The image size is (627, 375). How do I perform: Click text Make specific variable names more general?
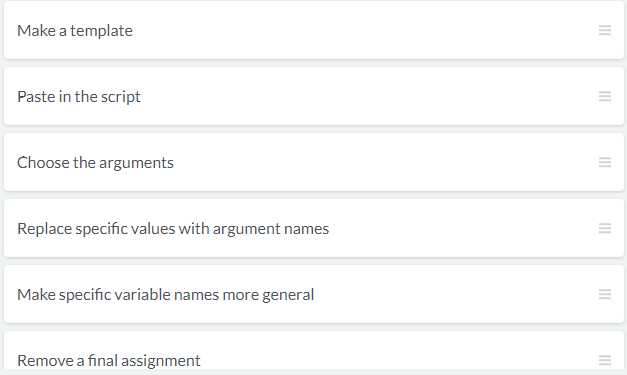(x=166, y=295)
